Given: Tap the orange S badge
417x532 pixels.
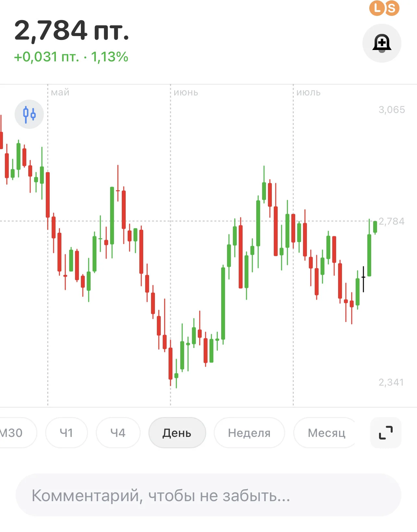Looking at the screenshot, I should (x=392, y=8).
